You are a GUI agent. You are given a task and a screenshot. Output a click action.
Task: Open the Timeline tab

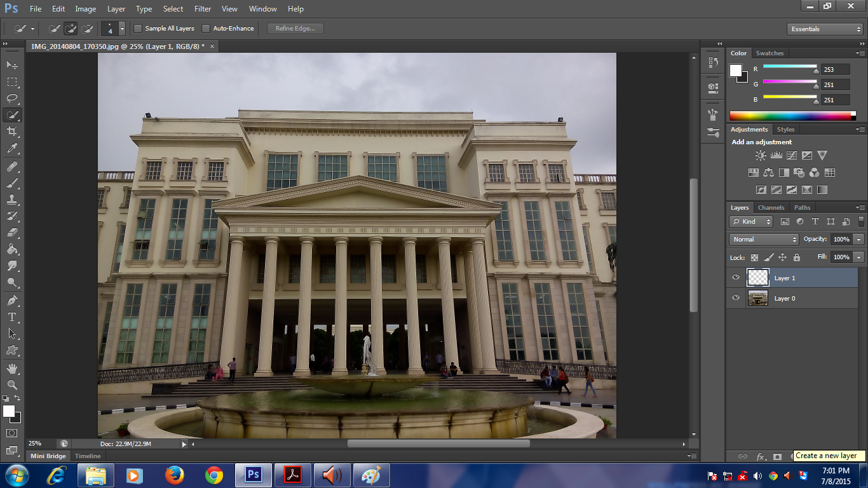[88, 456]
